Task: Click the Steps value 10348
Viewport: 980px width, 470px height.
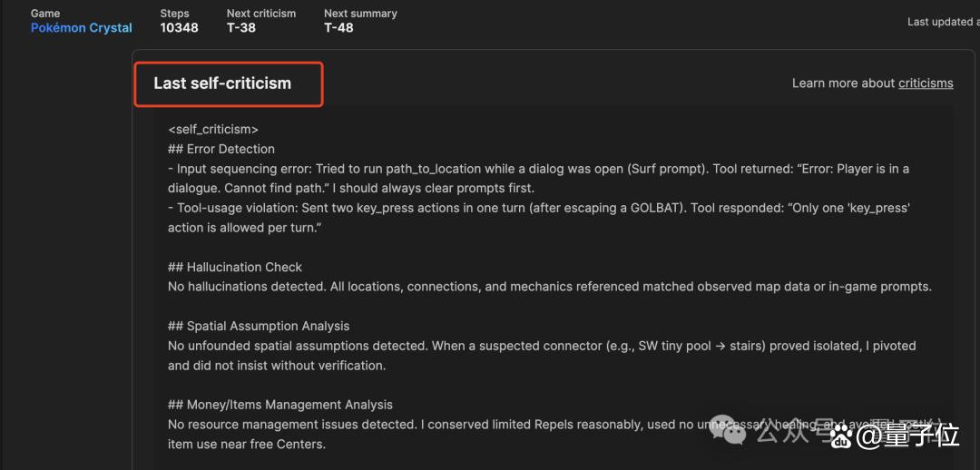Action: 180,28
